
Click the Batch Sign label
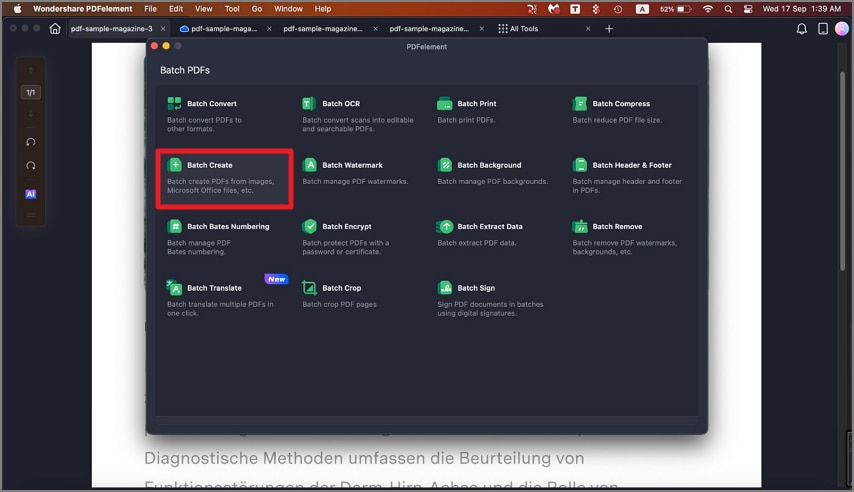click(x=476, y=288)
